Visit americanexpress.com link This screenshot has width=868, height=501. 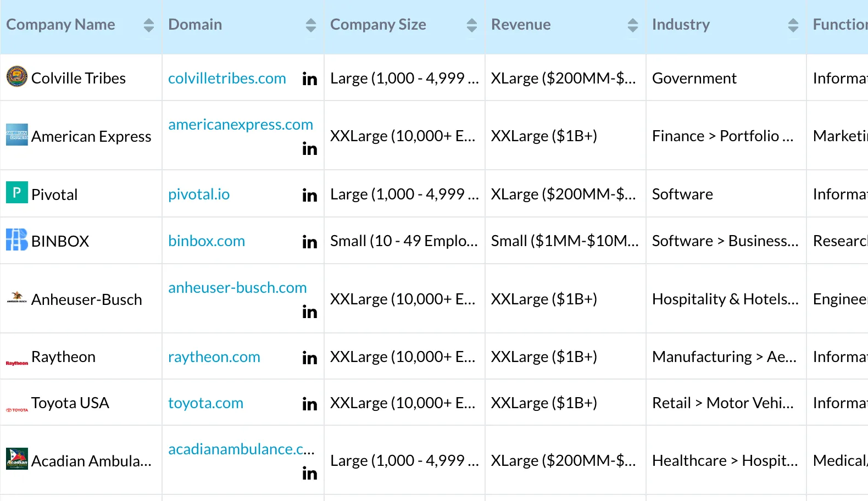coord(241,125)
